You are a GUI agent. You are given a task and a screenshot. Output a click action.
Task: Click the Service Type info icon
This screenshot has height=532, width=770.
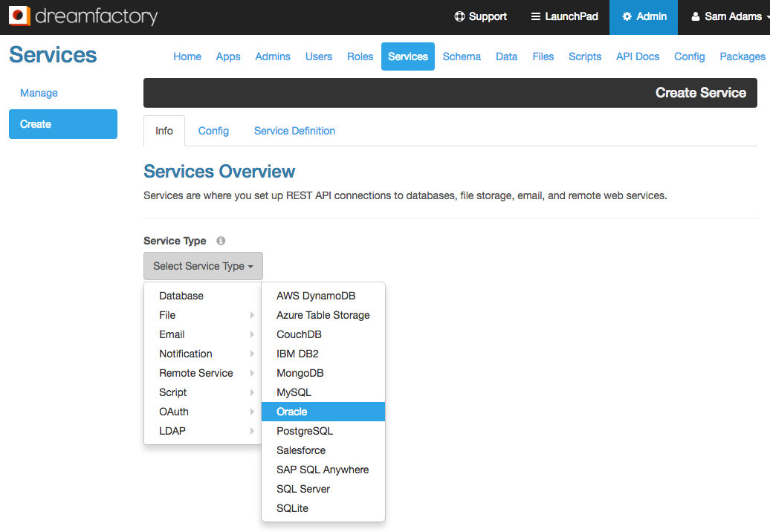click(x=220, y=240)
